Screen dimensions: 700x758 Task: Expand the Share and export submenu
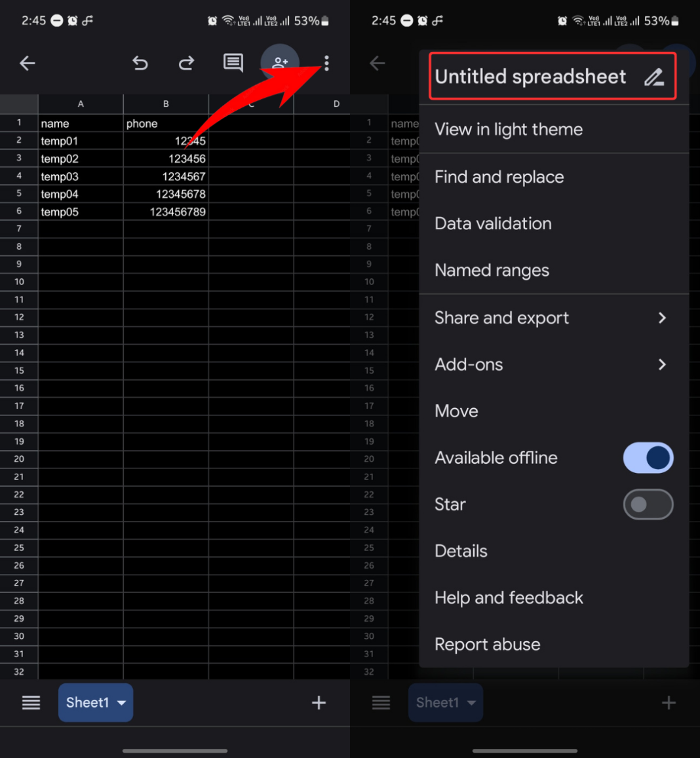(x=662, y=318)
